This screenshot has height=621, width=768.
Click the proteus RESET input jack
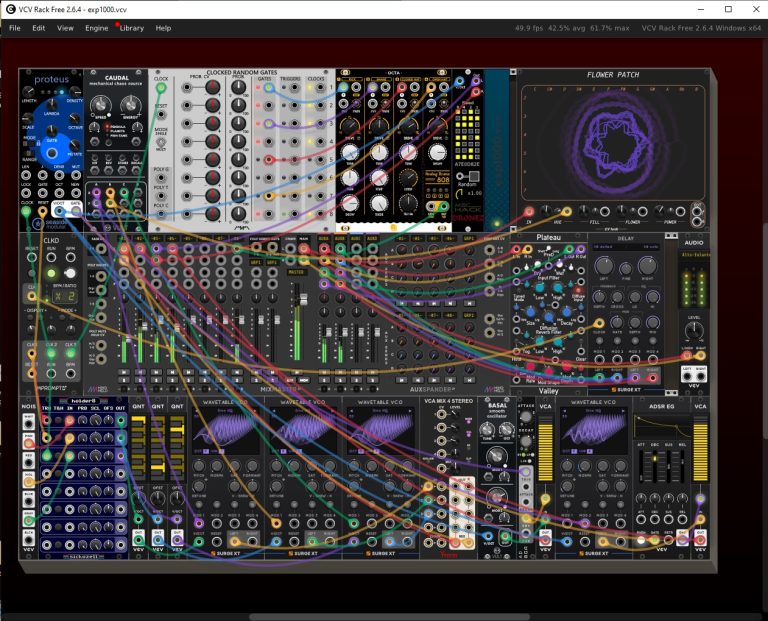(43, 211)
